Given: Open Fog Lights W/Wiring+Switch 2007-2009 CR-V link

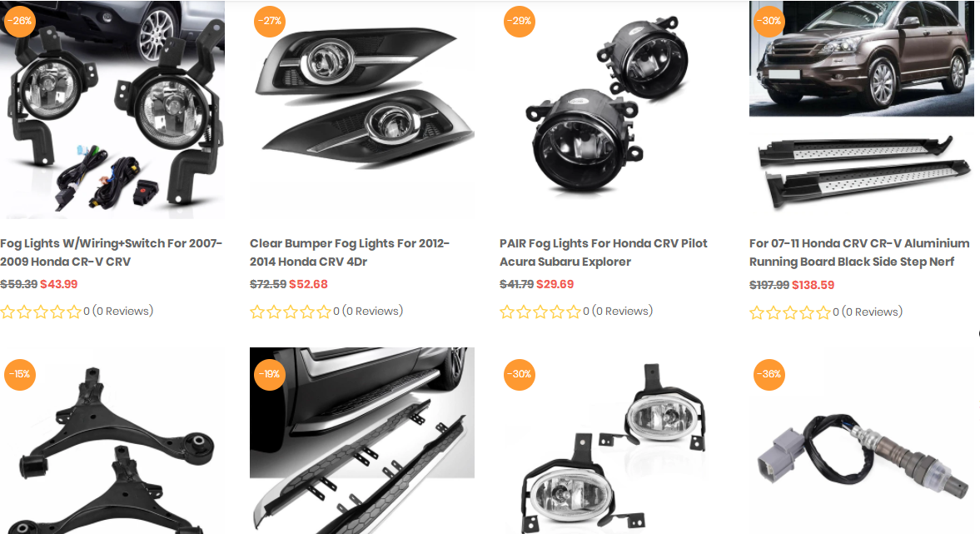Looking at the screenshot, I should tap(112, 252).
